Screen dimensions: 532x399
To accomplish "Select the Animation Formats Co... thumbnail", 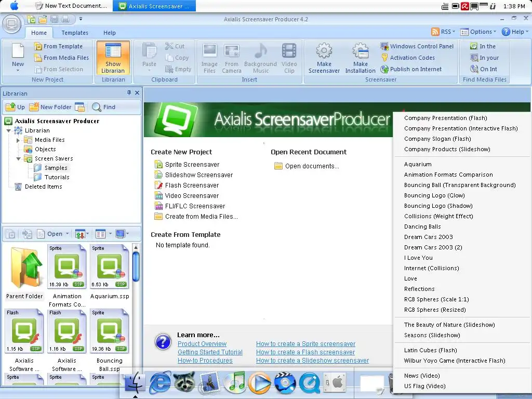I will pyautogui.click(x=67, y=276).
